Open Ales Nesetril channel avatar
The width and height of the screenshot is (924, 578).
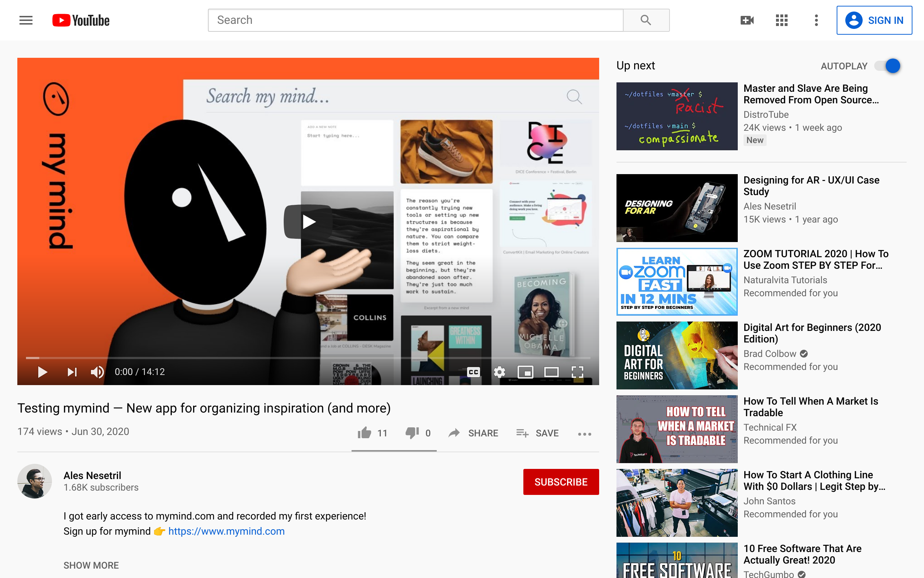(x=35, y=481)
